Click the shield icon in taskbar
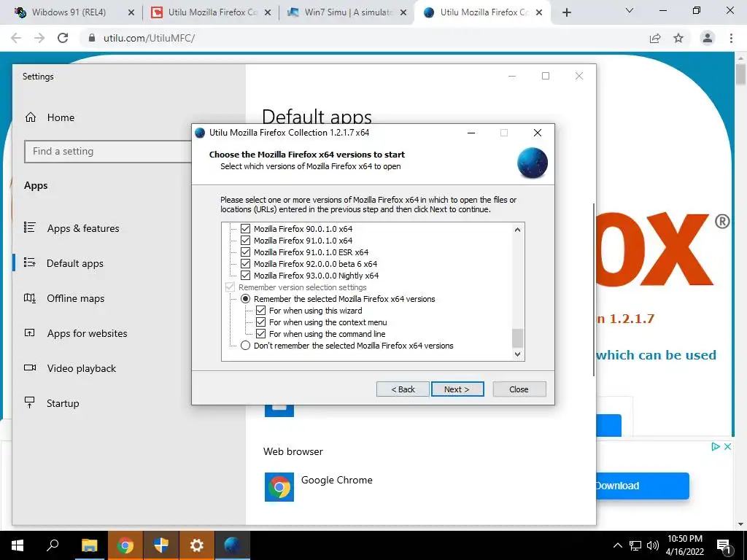Image resolution: width=747 pixels, height=560 pixels. click(x=161, y=545)
